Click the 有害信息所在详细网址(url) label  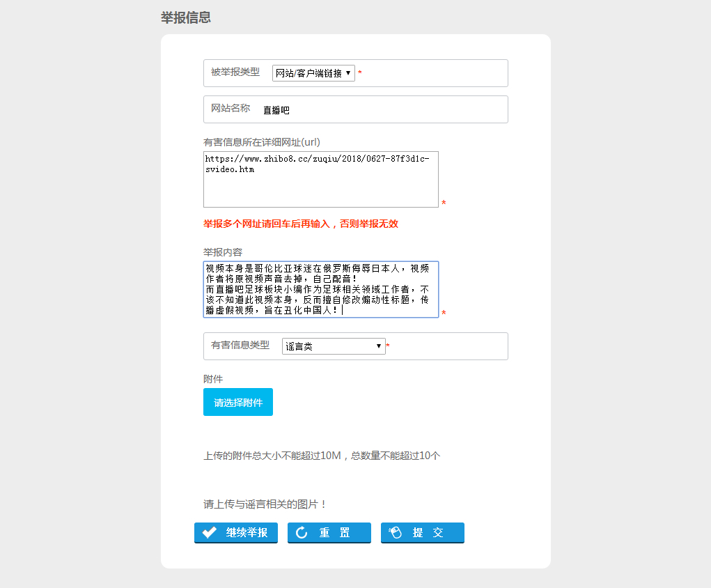[262, 142]
